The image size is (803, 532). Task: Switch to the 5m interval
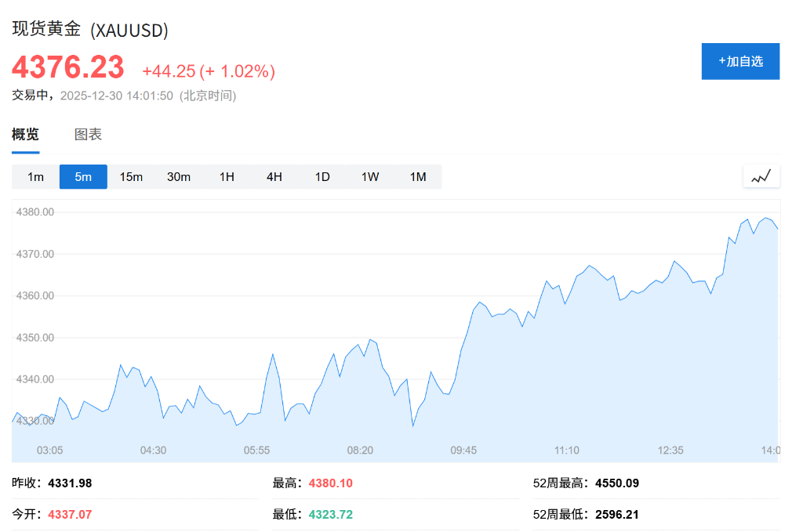coord(83,176)
